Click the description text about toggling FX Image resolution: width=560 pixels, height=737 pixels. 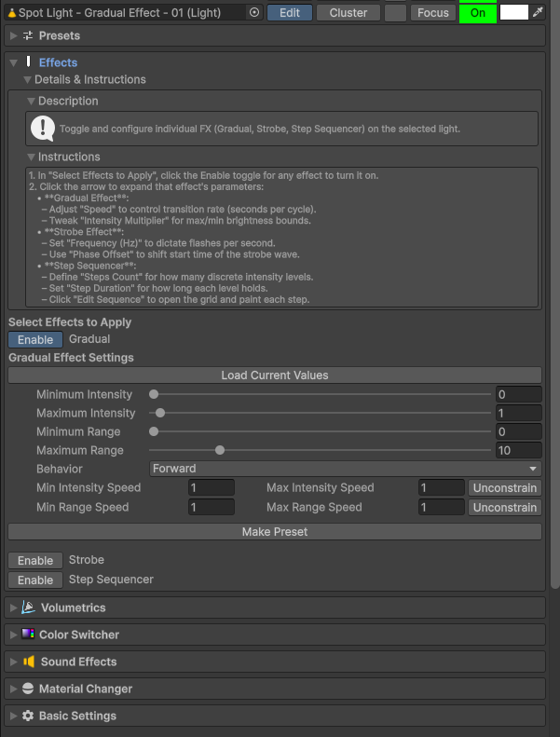coord(260,129)
